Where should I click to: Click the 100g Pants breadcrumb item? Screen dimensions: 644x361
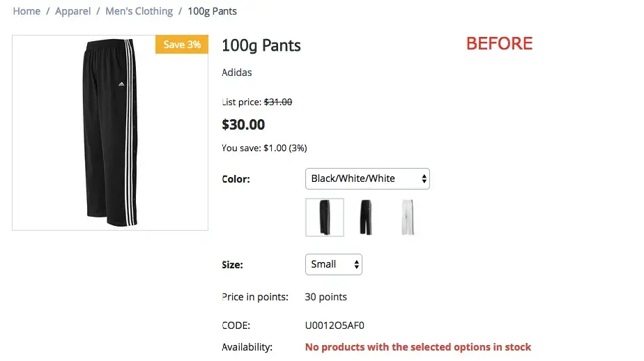[212, 11]
